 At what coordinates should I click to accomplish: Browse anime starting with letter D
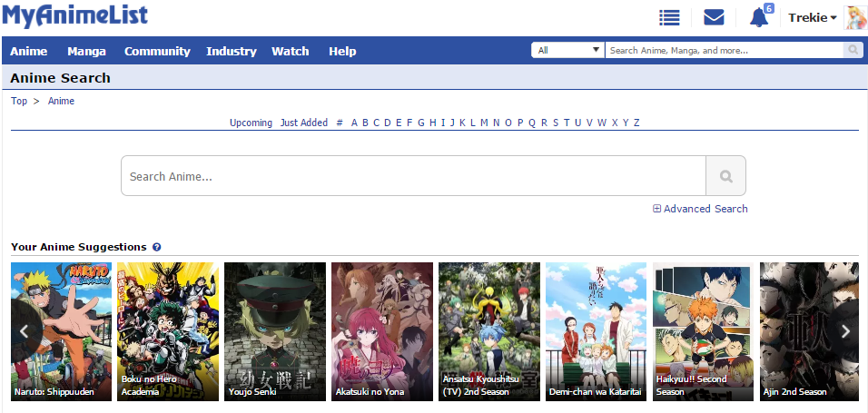388,123
